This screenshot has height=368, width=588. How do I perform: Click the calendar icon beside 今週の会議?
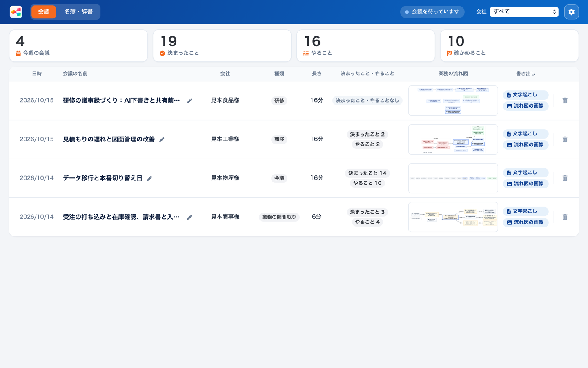18,53
